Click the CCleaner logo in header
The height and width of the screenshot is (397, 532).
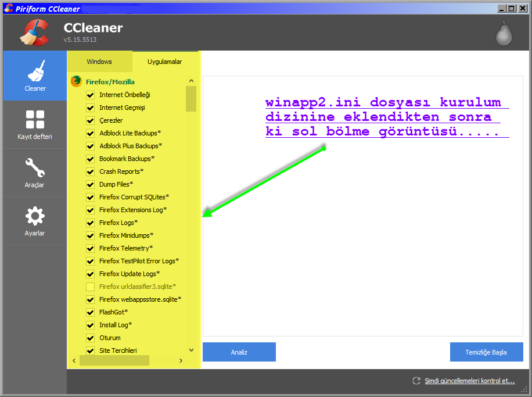(x=34, y=33)
